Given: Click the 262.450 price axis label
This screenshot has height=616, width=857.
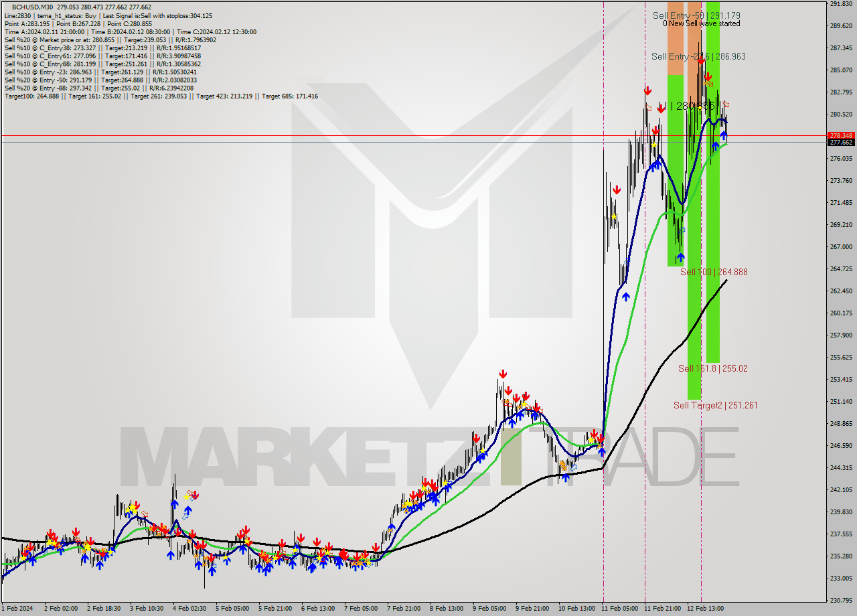Looking at the screenshot, I should pyautogui.click(x=841, y=291).
